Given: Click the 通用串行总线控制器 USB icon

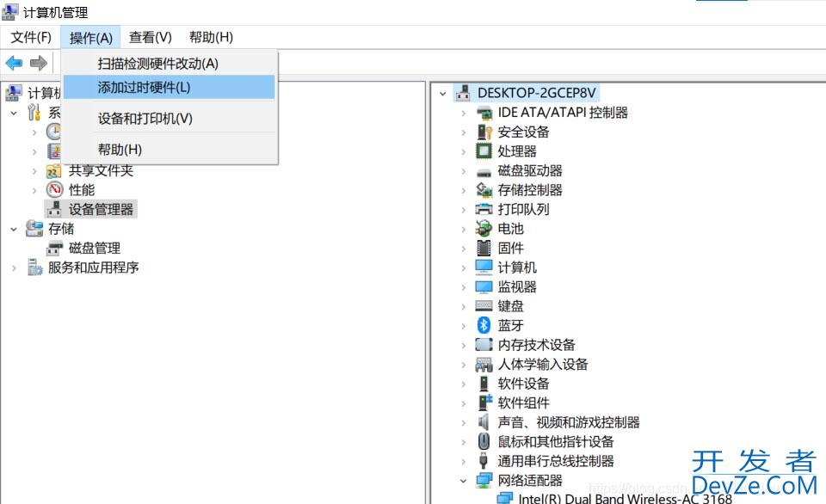Looking at the screenshot, I should point(484,461).
